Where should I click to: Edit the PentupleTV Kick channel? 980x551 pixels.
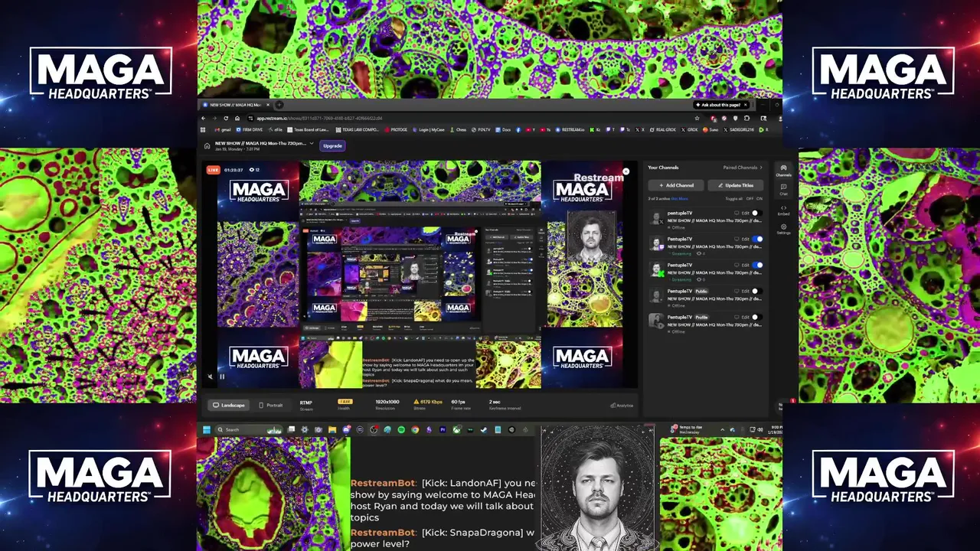tap(745, 266)
